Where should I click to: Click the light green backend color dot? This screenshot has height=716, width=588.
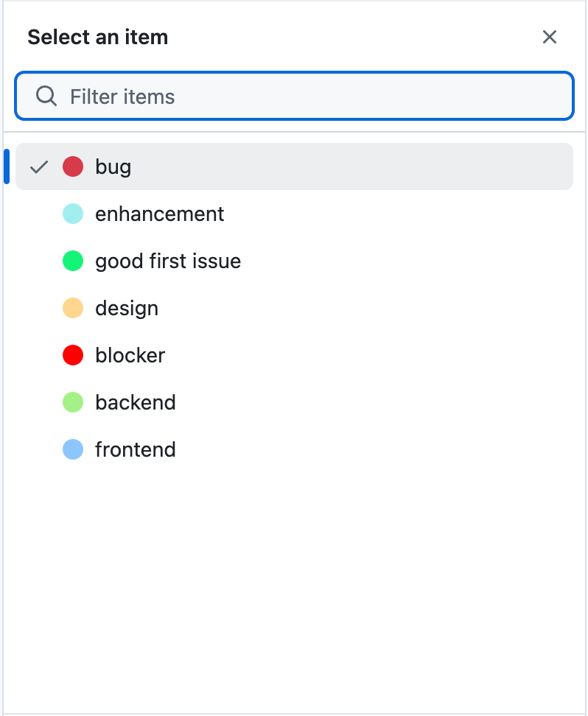(x=73, y=402)
